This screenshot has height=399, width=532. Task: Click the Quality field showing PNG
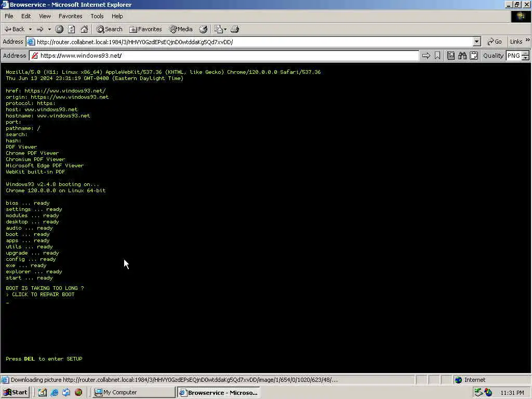(x=514, y=56)
